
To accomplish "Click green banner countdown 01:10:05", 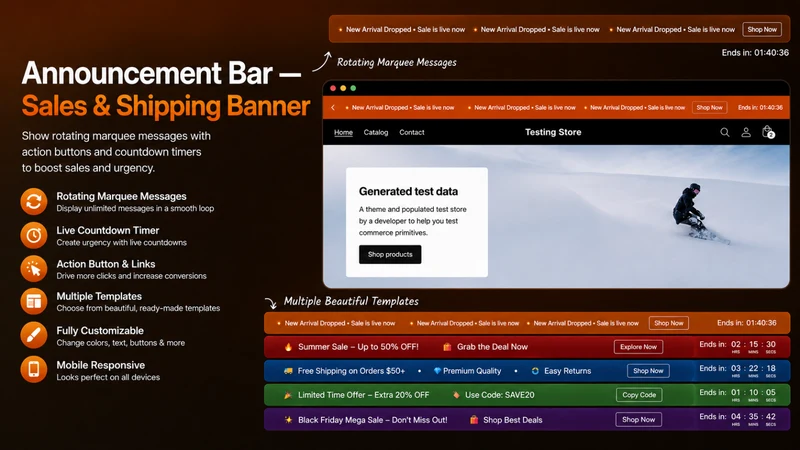I will point(756,395).
